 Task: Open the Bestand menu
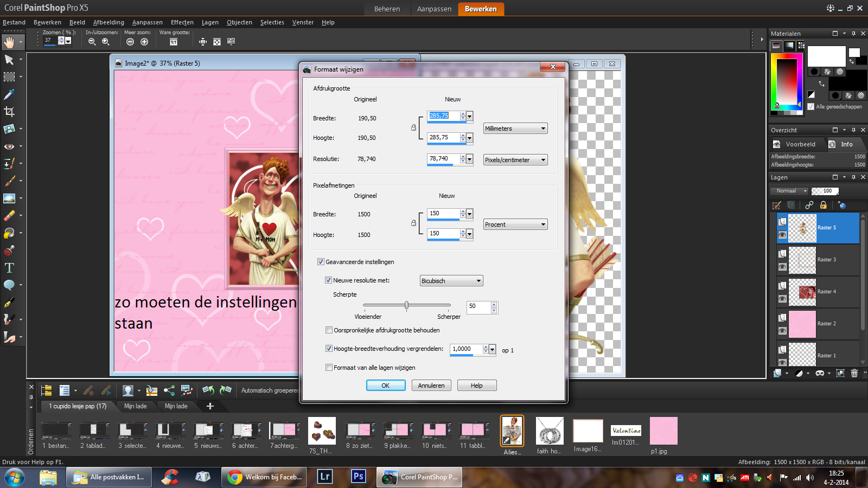coord(14,22)
